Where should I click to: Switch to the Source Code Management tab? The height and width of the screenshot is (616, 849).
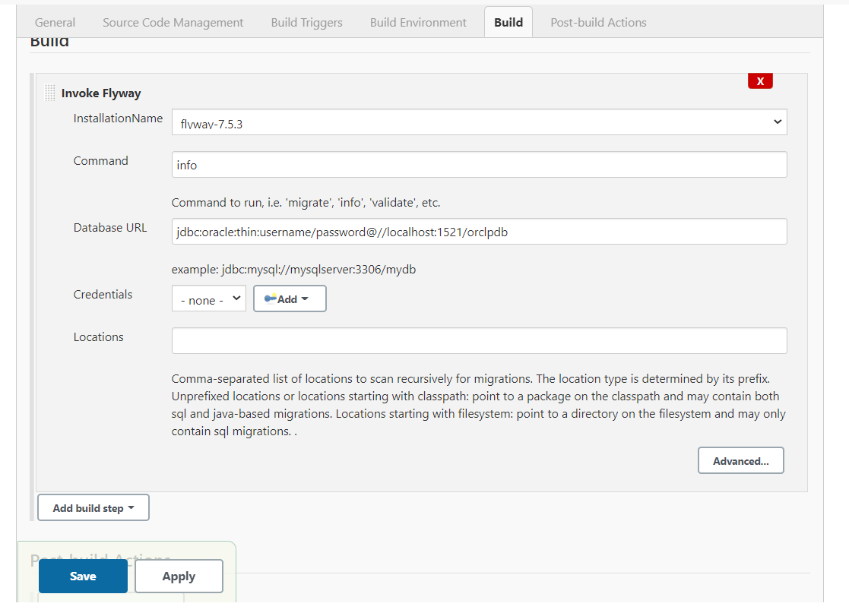pos(173,22)
